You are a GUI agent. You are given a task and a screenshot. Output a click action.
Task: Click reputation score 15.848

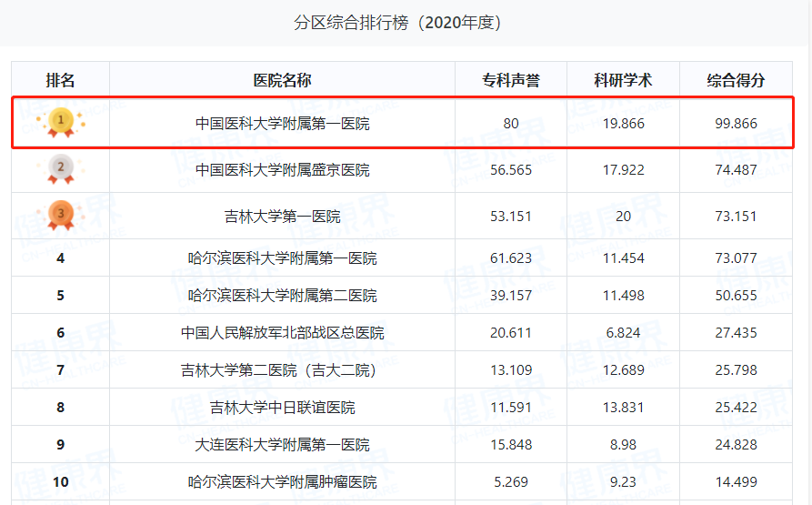[x=511, y=444]
